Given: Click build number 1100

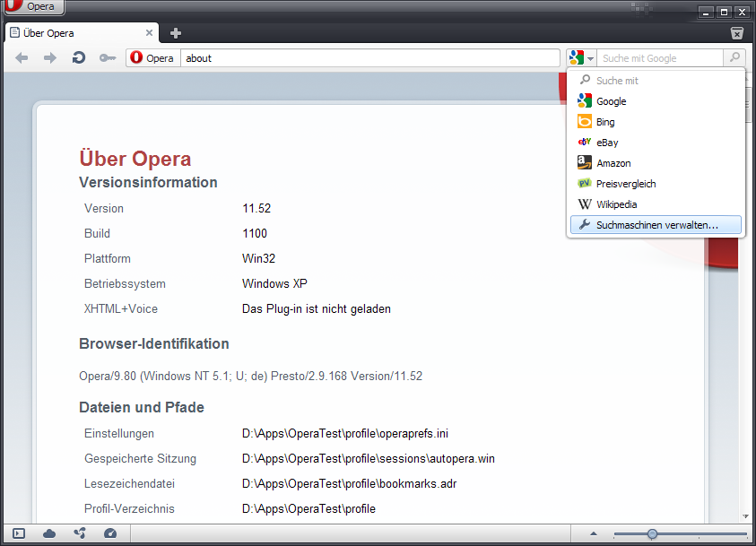Looking at the screenshot, I should coord(255,233).
